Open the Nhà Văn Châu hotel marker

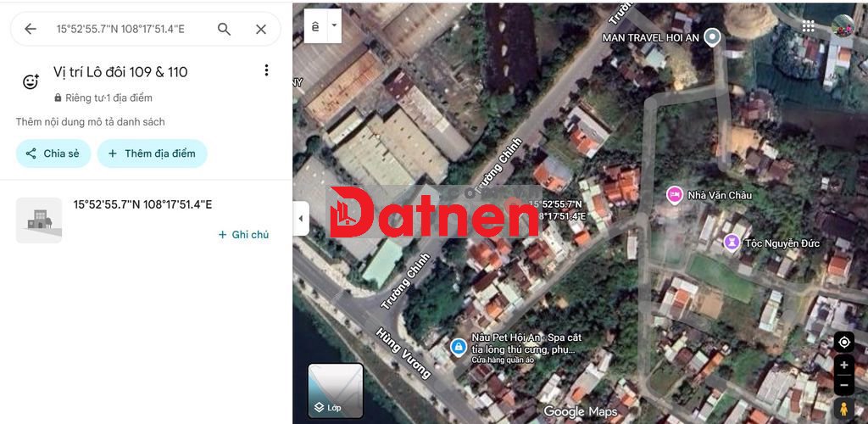click(675, 194)
